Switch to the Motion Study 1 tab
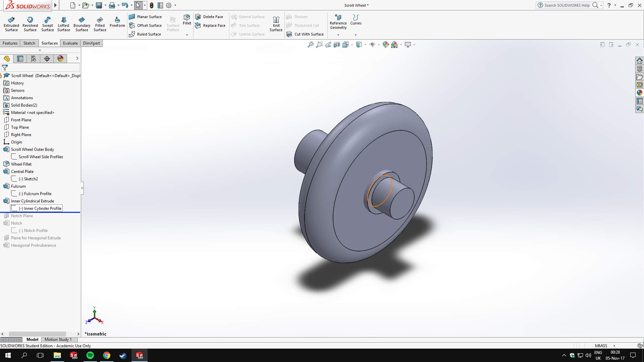The height and width of the screenshot is (362, 644). 58,340
